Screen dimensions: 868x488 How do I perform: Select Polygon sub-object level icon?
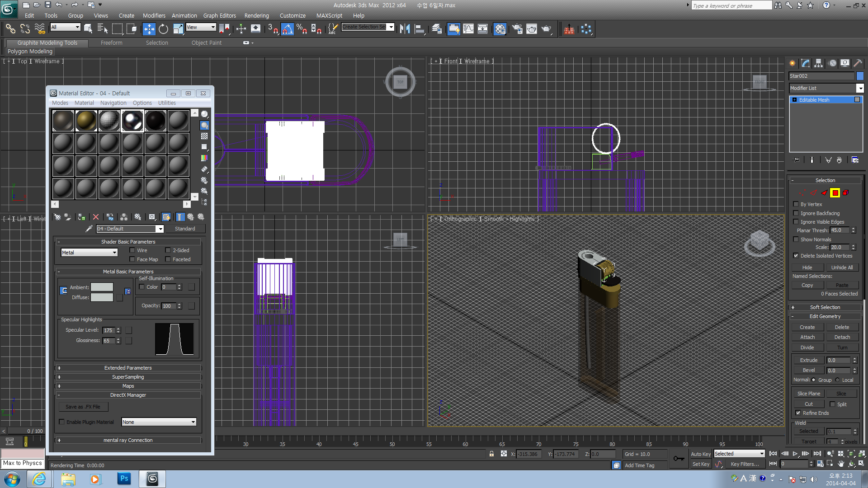[835, 193]
